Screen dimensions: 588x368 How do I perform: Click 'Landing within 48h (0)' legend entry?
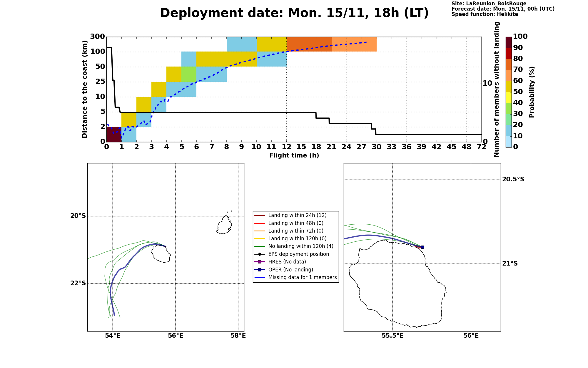[x=289, y=223]
